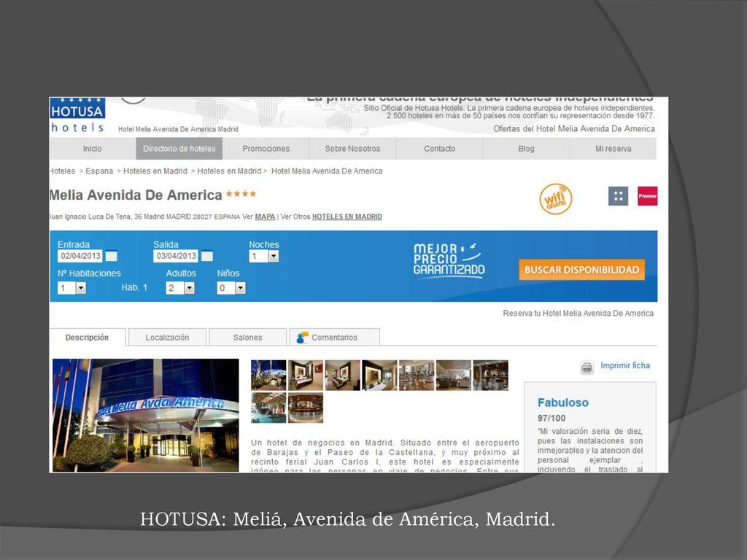Open the sixth gallery thumbnail, top row
The height and width of the screenshot is (560, 747).
point(454,376)
